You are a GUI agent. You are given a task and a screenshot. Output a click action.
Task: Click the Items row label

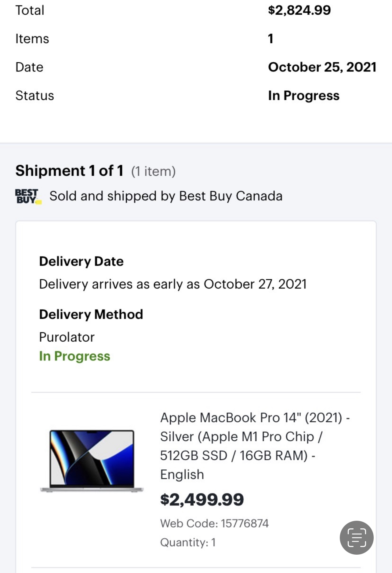(32, 39)
